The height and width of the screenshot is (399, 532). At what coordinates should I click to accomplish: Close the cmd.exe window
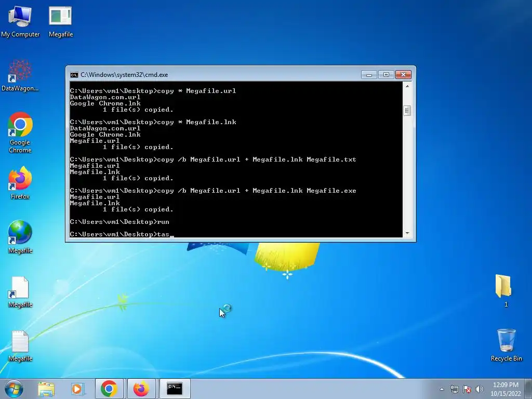[403, 75]
